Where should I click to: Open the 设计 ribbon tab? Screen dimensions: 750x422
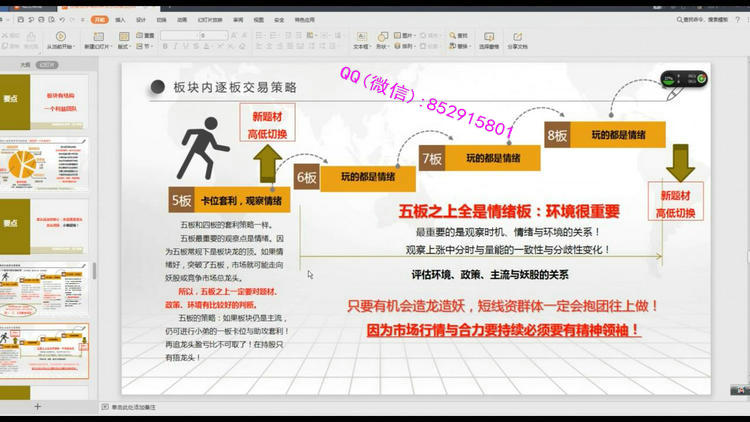tap(141, 19)
